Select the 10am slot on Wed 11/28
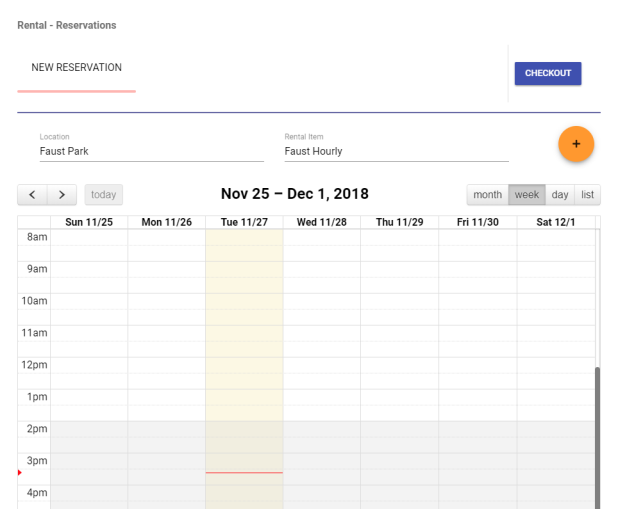 321,301
